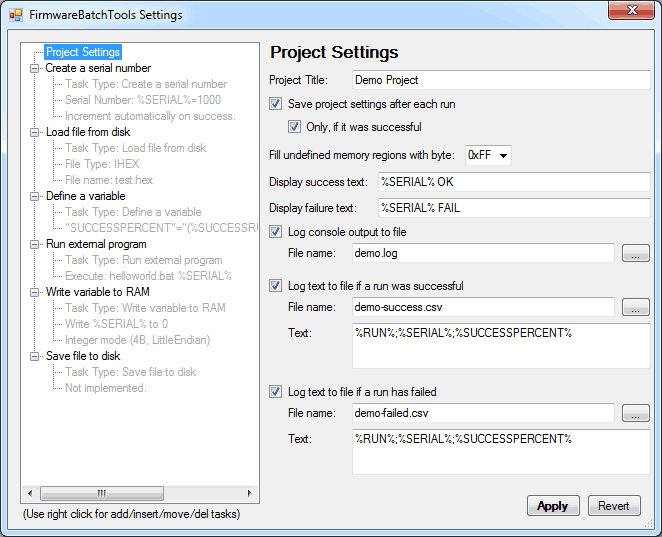The height and width of the screenshot is (537, 662).
Task: Select Project Settings in the tree
Action: tap(83, 52)
